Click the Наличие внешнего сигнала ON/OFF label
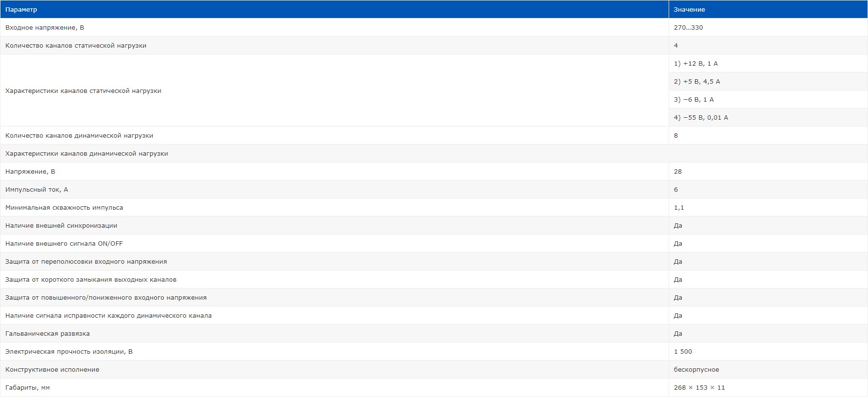This screenshot has height=397, width=868. click(x=64, y=244)
